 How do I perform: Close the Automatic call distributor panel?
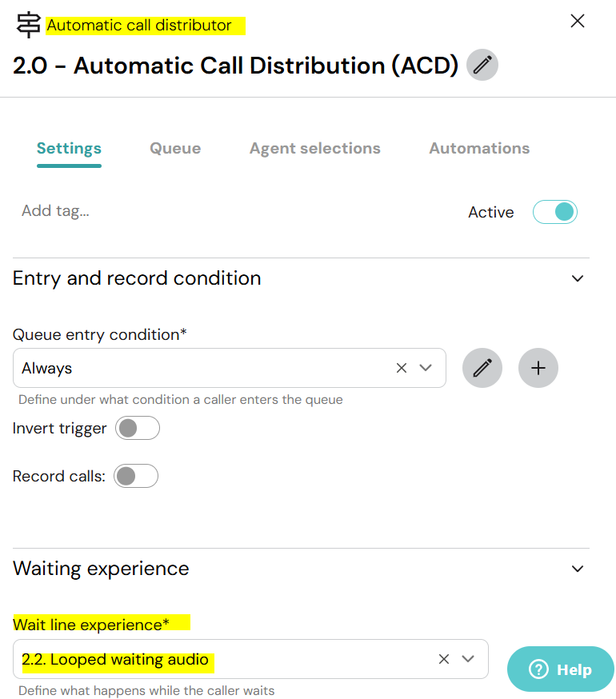pyautogui.click(x=578, y=22)
